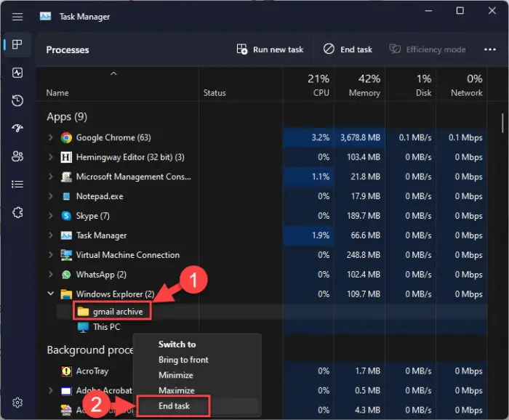Screen dimensions: 509x420
Task: Click the Microsoft Management Console icon
Action: (66, 177)
